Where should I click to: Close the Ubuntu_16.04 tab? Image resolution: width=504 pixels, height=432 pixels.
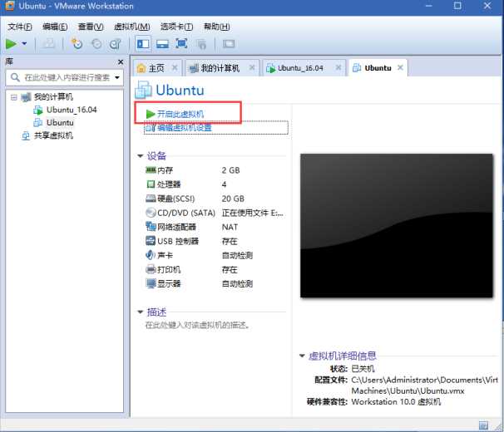click(x=338, y=67)
